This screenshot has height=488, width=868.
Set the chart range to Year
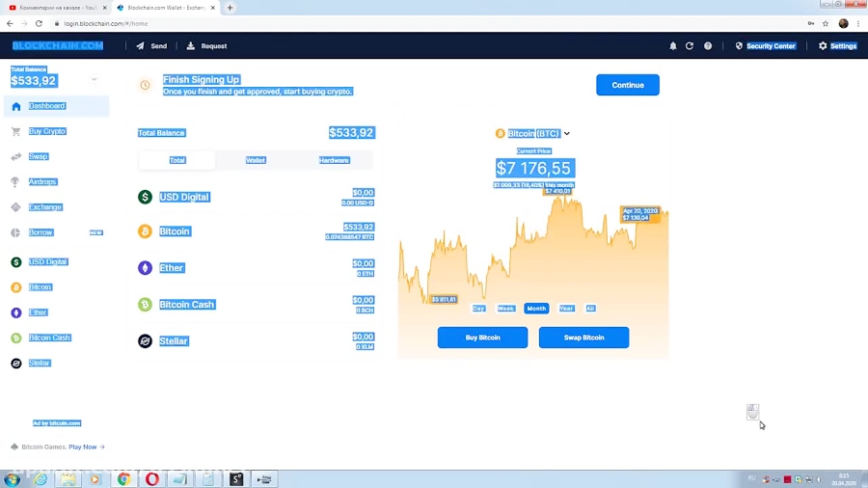click(x=566, y=309)
